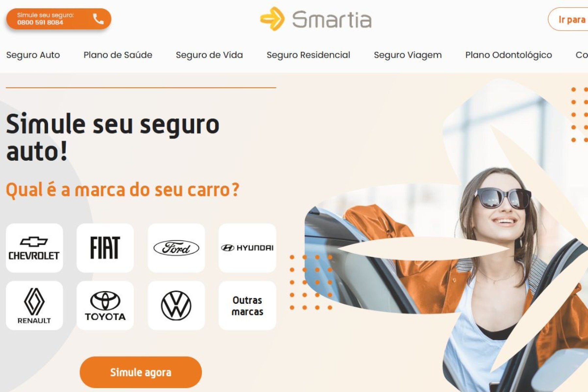Call the 0800 591 8084 number button

[x=59, y=19]
